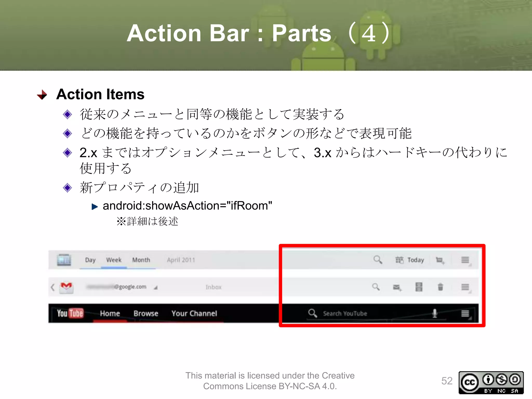This screenshot has width=532, height=399.
Task: Click the page number 52
Action: click(447, 381)
